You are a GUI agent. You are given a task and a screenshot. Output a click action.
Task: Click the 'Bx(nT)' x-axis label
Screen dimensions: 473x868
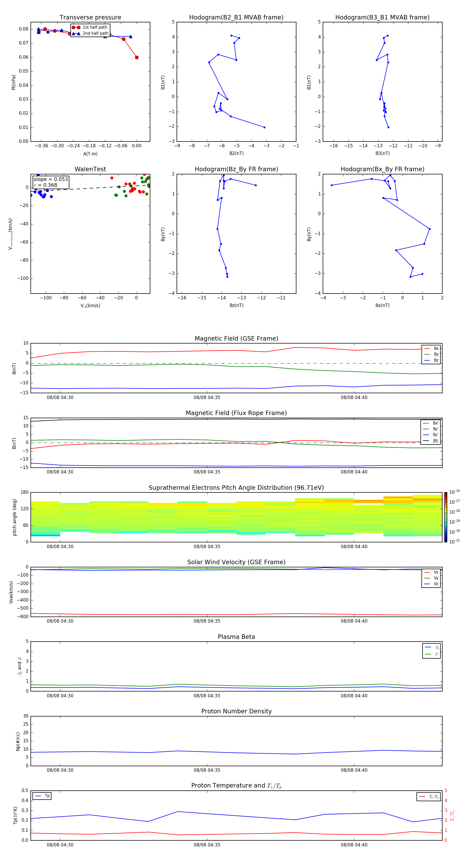coord(382,305)
